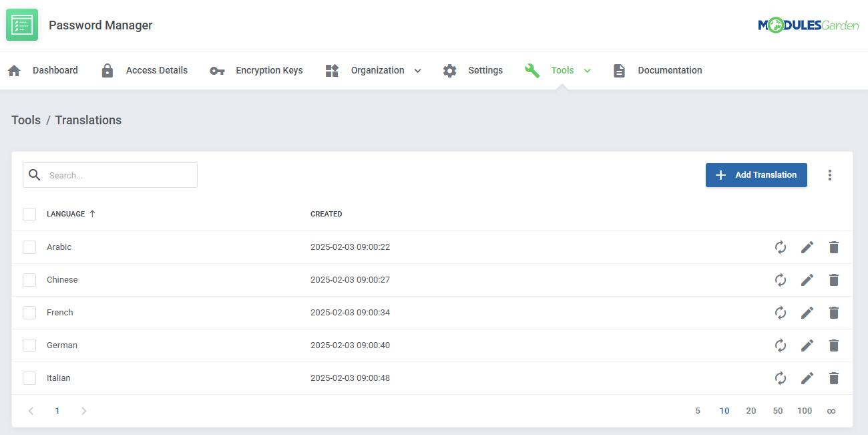Click the Created column header
Image resolution: width=868 pixels, height=435 pixels.
coord(327,214)
